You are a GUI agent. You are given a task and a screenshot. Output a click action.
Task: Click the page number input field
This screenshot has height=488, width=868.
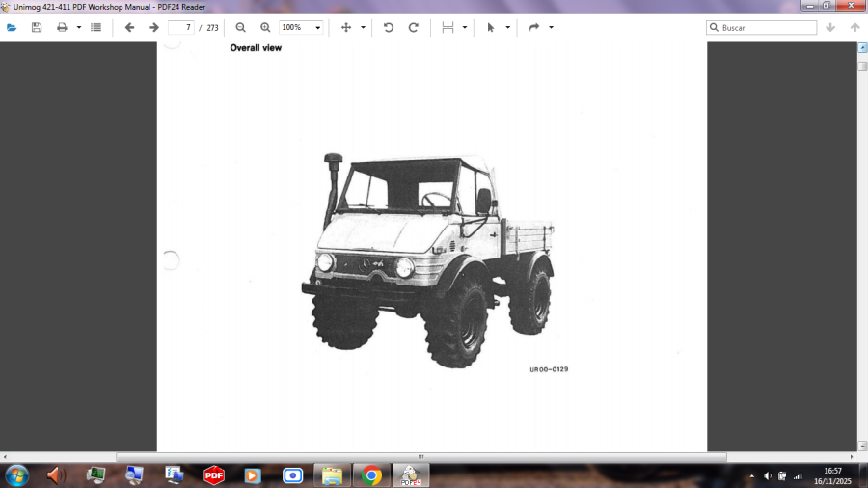pyautogui.click(x=180, y=27)
